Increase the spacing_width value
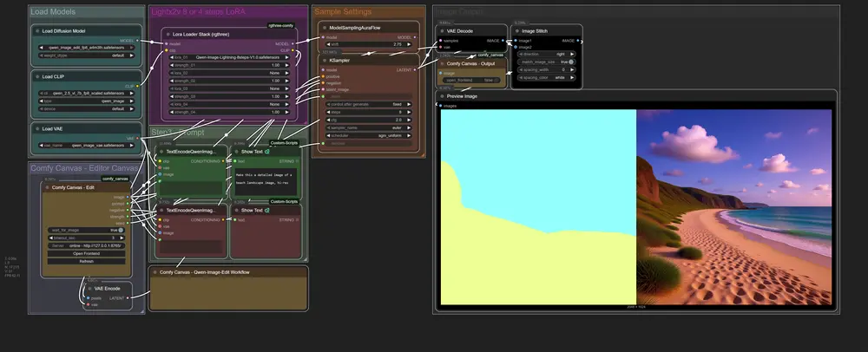The image size is (868, 352). click(572, 69)
